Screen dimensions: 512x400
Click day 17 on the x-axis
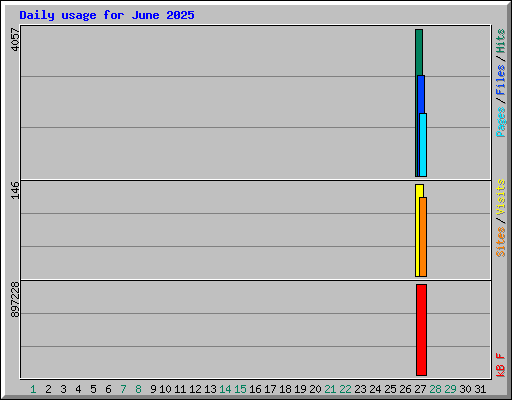pyautogui.click(x=270, y=389)
